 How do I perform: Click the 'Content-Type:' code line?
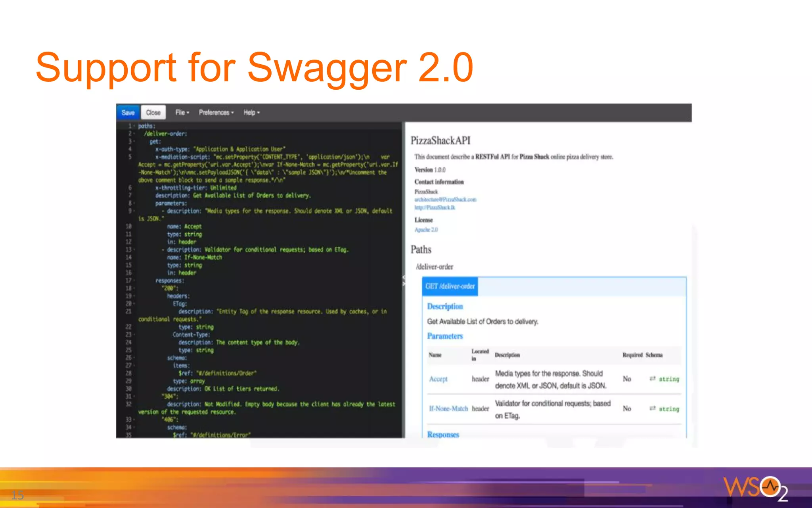click(x=191, y=335)
